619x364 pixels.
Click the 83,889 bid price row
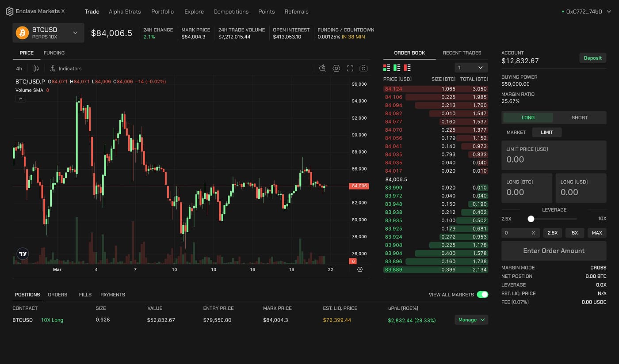click(436, 269)
